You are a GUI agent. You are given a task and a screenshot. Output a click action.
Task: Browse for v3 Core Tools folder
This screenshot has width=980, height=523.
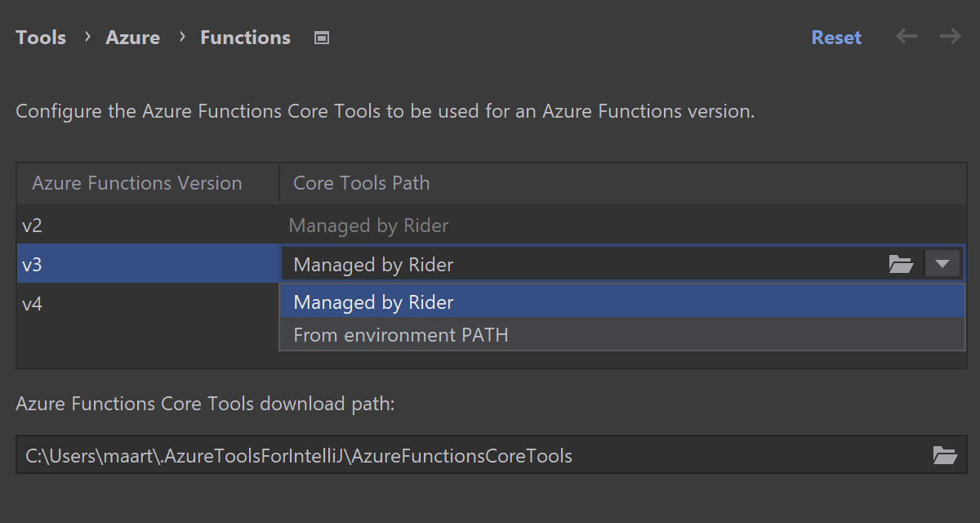click(901, 264)
